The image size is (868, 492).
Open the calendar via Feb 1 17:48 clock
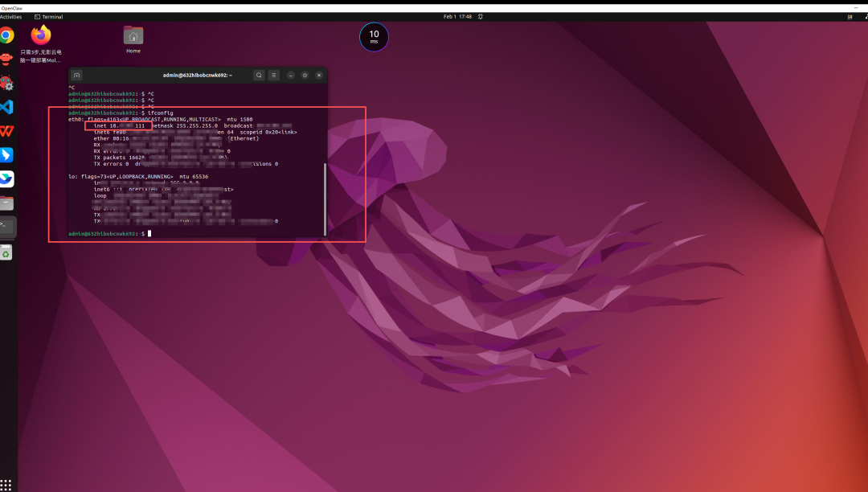(x=459, y=16)
